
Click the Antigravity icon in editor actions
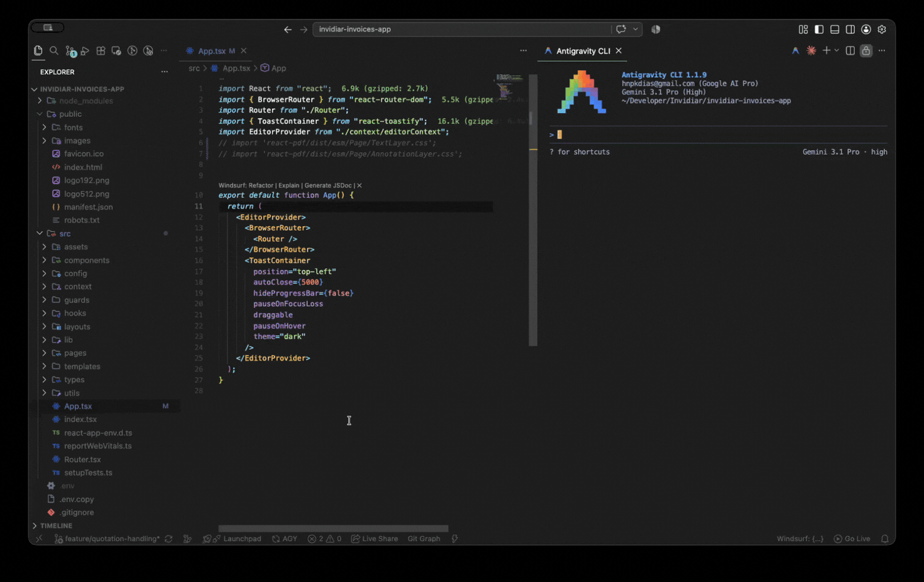pyautogui.click(x=796, y=51)
